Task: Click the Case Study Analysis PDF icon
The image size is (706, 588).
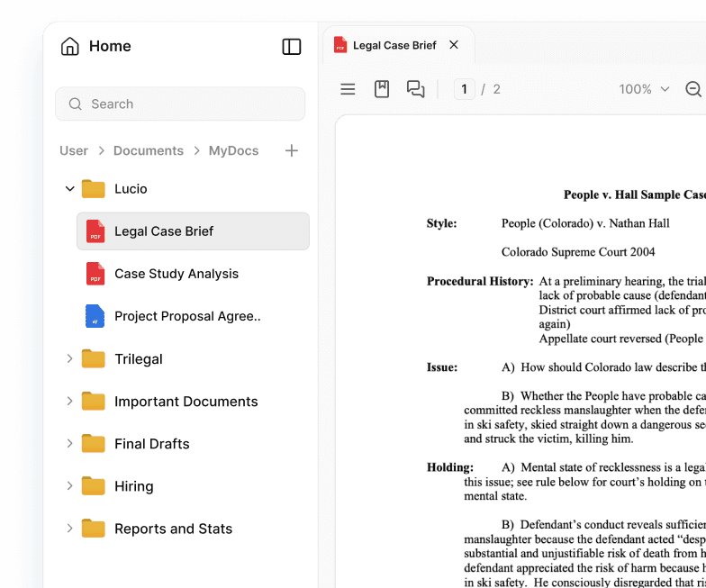Action: point(95,274)
